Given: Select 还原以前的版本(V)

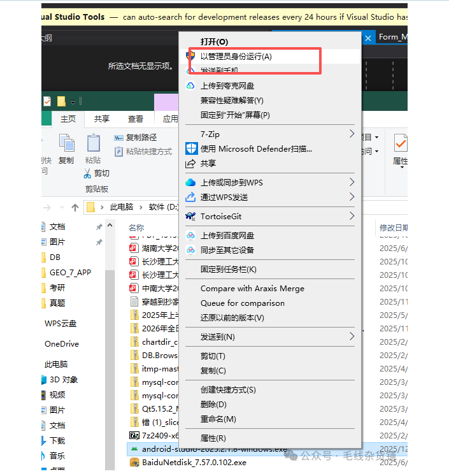Looking at the screenshot, I should point(232,317).
